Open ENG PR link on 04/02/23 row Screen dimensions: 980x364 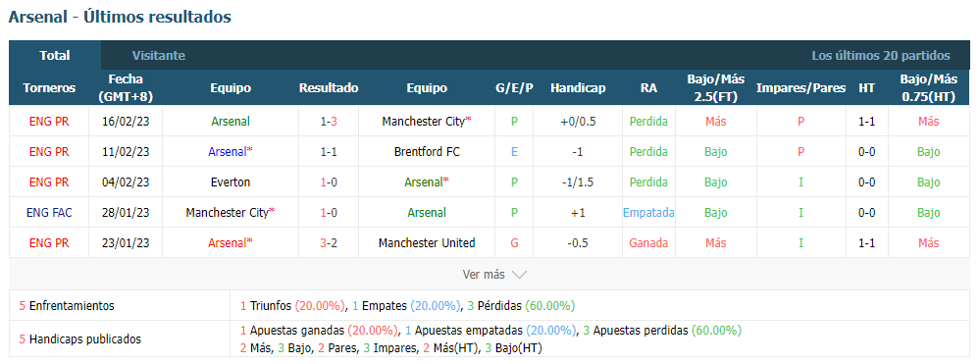(49, 182)
